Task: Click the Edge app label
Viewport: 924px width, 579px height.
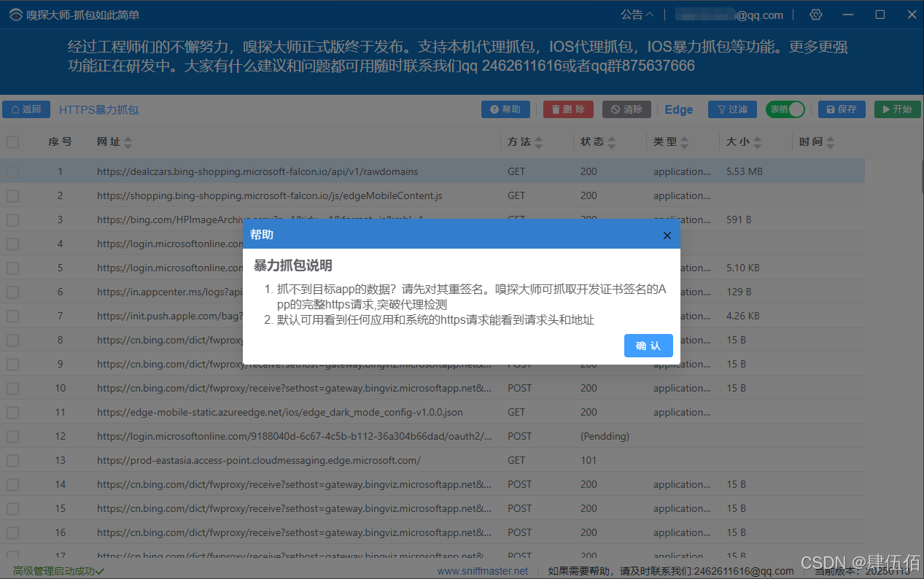Action: [679, 109]
